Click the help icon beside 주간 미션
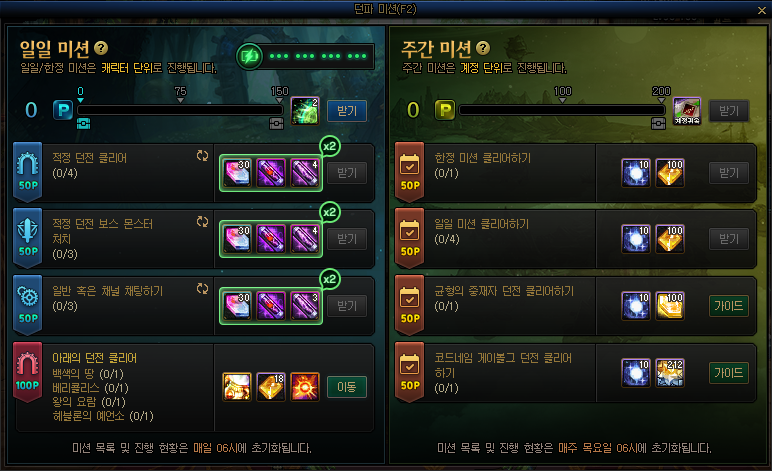This screenshot has width=772, height=471. [x=483, y=48]
